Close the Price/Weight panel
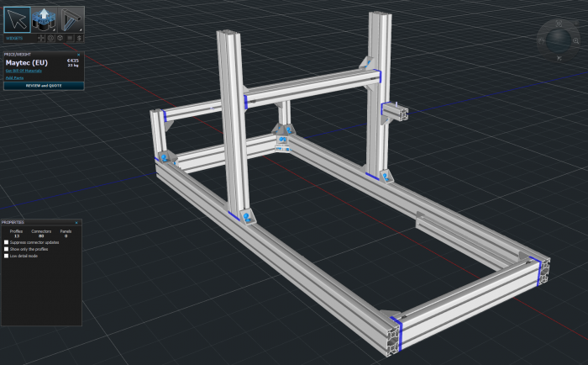Viewport: 588px width, 365px height. pos(78,55)
